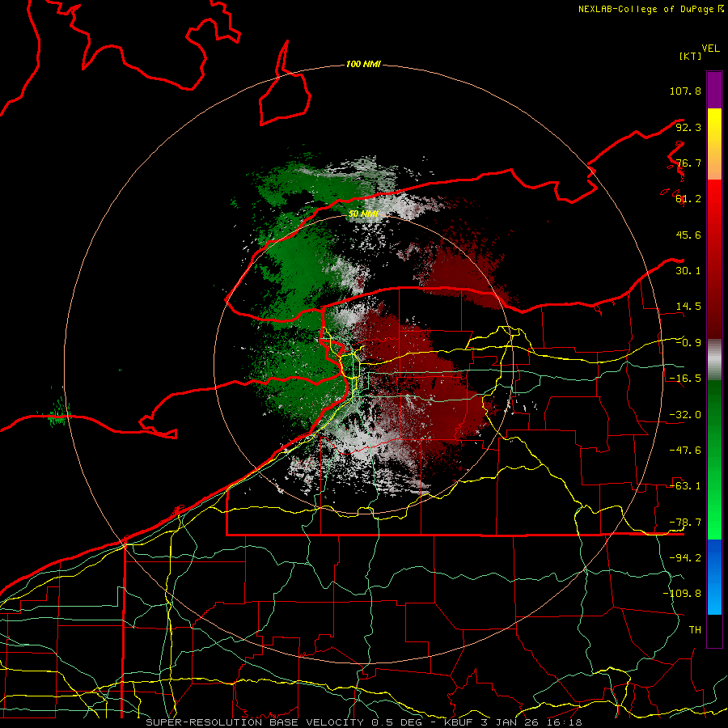Select the -63.1 scale value
Viewport: 728px width, 728px height.
[685, 486]
